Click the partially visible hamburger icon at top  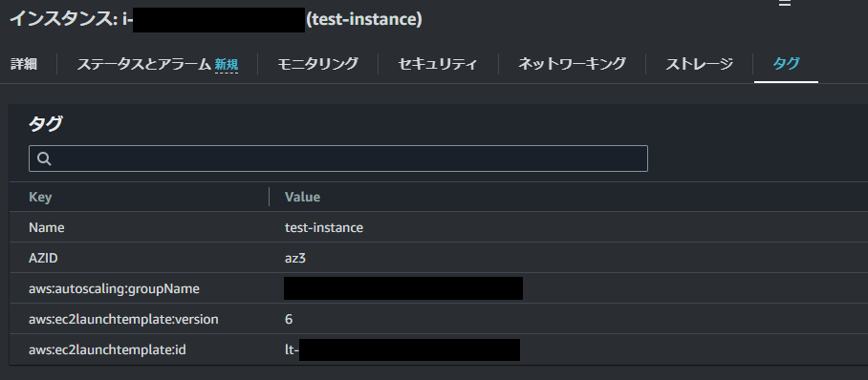[x=785, y=3]
